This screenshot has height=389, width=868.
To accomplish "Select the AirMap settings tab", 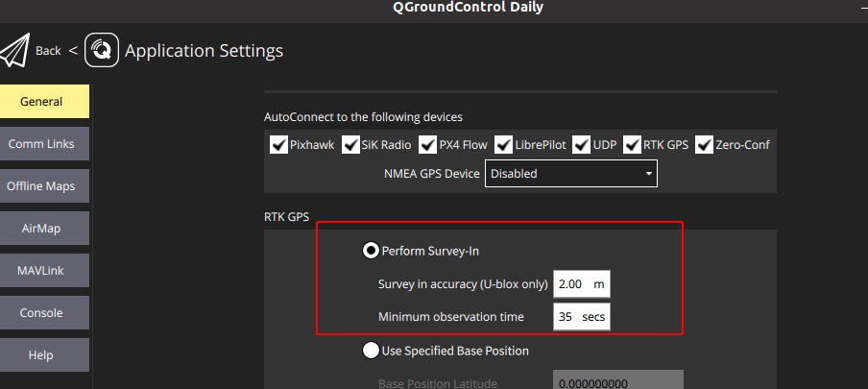I will pyautogui.click(x=44, y=229).
